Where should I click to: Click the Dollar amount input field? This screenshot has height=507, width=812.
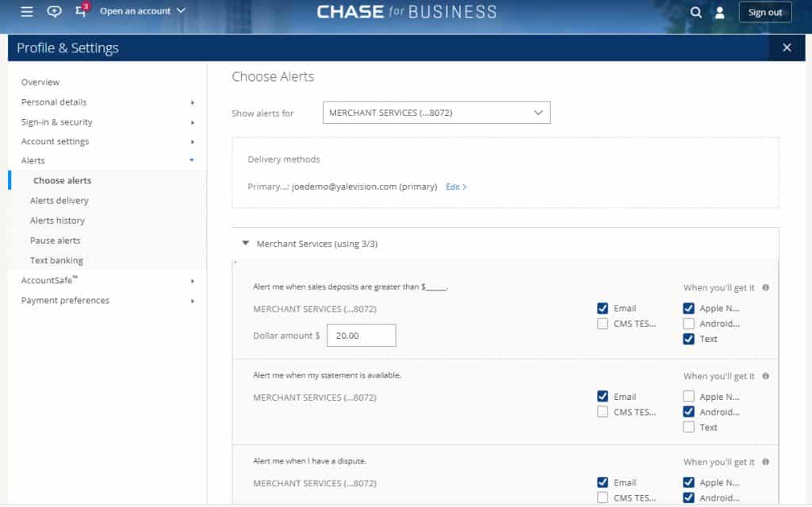click(x=361, y=335)
